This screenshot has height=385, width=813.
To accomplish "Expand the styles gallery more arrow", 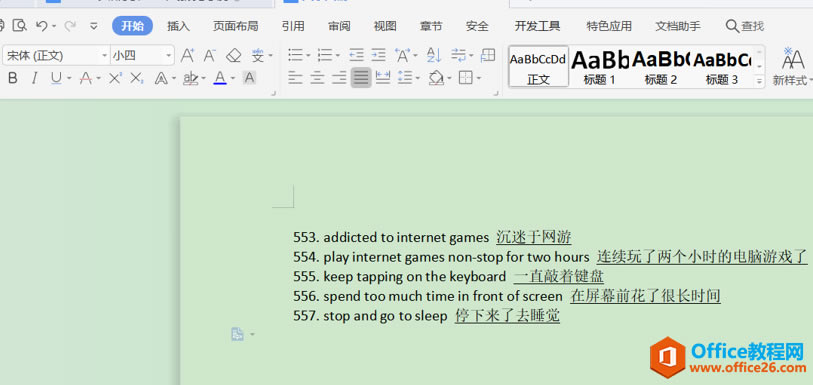I will (x=759, y=81).
